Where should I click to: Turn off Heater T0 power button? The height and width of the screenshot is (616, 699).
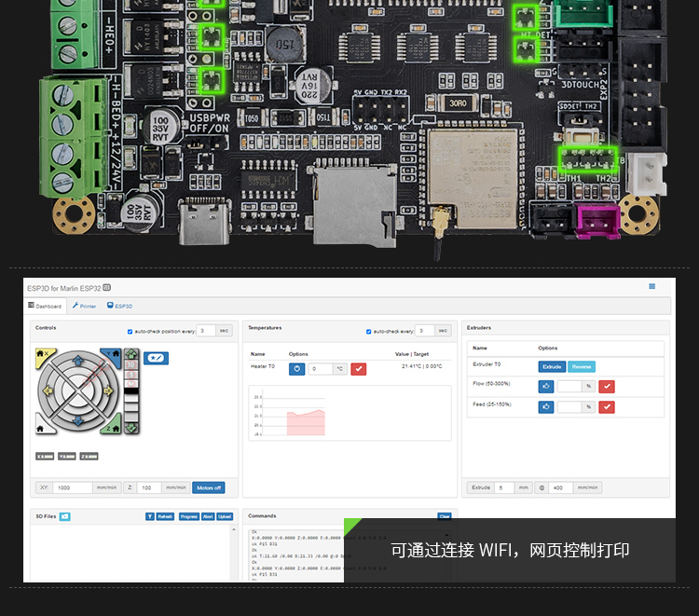(297, 369)
